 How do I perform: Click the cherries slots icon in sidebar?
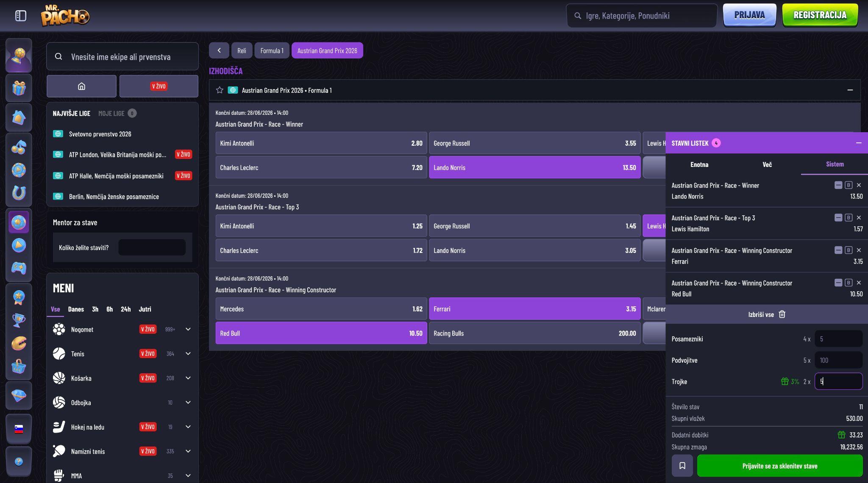[19, 147]
